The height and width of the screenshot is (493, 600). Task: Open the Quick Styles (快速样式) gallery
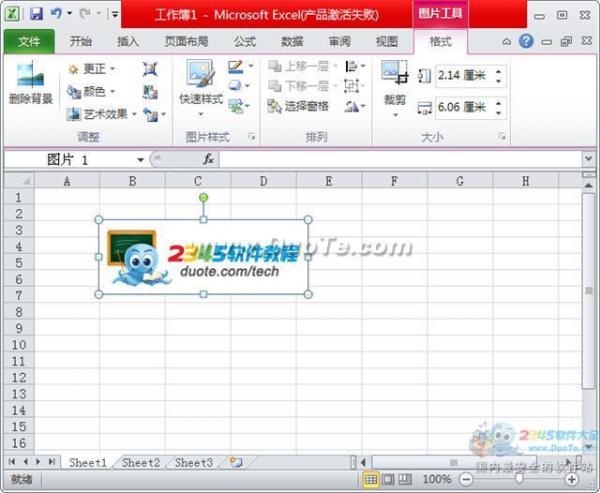pos(201,87)
